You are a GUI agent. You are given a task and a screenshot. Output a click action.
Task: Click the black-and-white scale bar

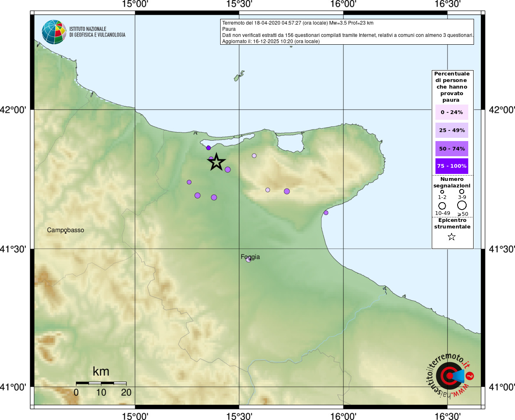101,383
